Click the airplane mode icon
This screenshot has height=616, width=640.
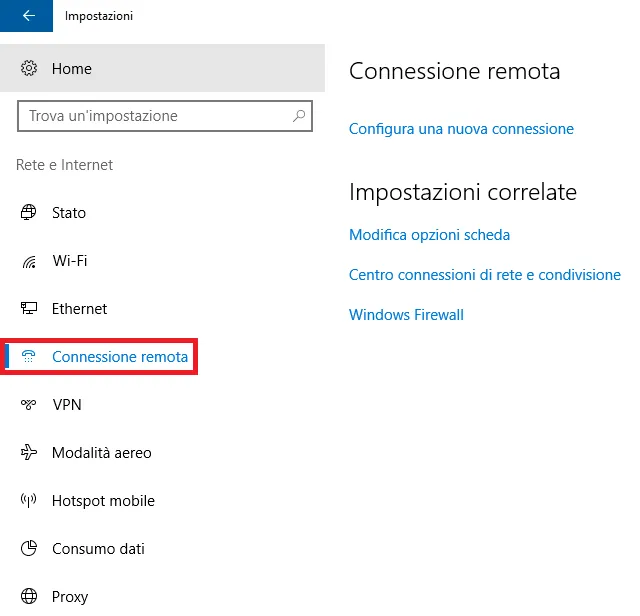(29, 453)
